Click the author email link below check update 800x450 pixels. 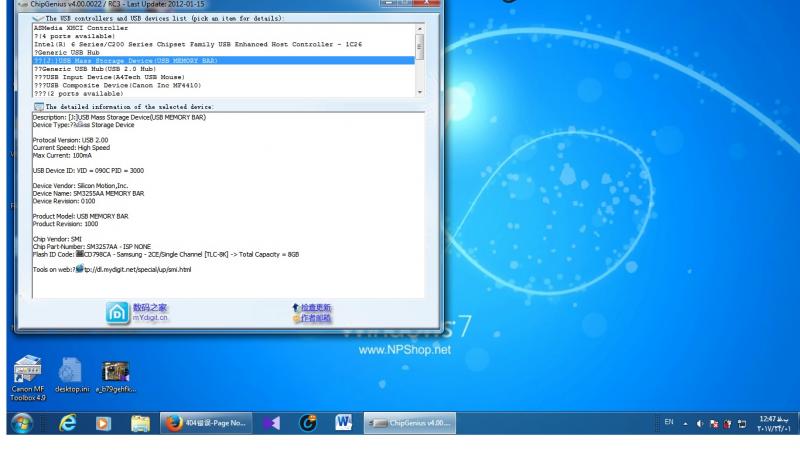(315, 318)
